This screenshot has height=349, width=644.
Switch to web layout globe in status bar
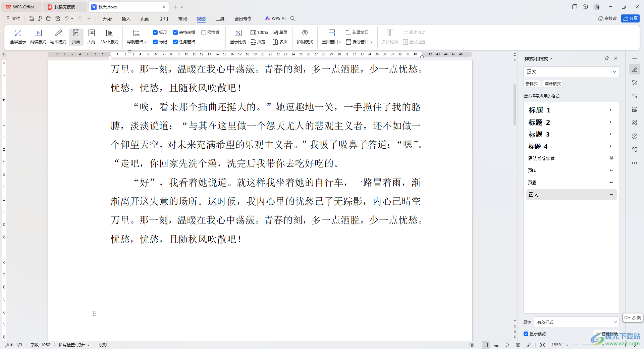point(518,345)
